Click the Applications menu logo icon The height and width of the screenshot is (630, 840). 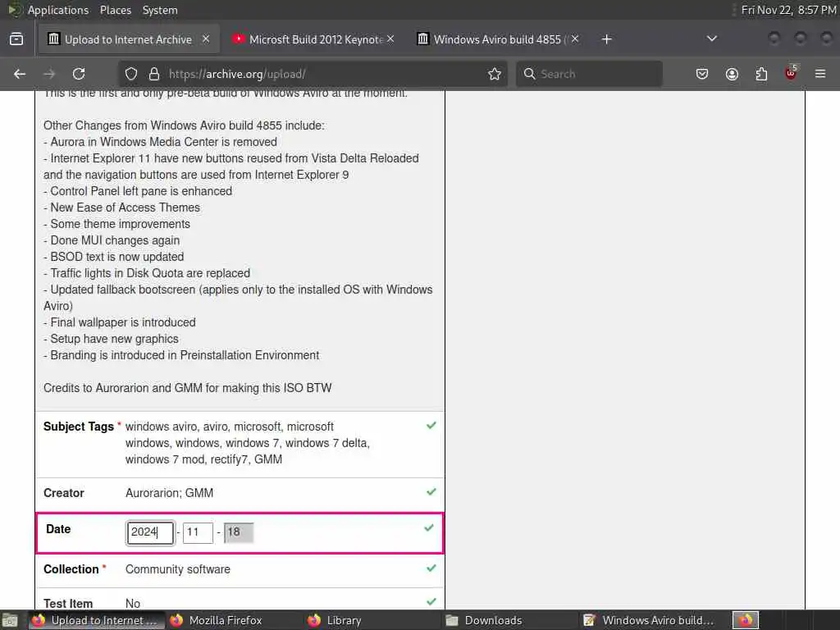click(15, 10)
